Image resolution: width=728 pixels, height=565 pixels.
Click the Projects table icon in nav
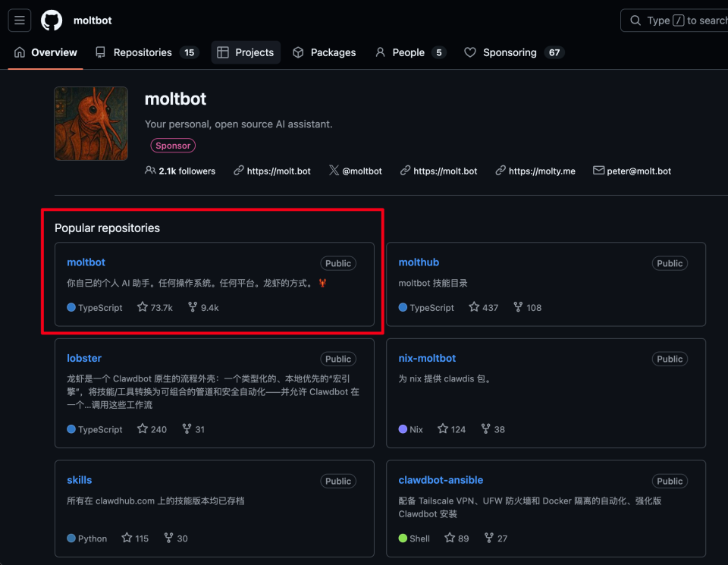click(x=223, y=52)
